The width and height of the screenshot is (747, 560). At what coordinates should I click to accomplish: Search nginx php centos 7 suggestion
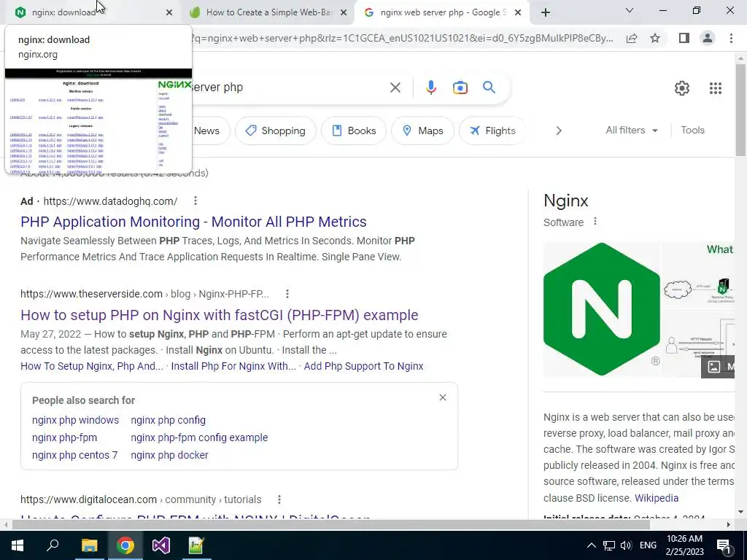(x=75, y=455)
